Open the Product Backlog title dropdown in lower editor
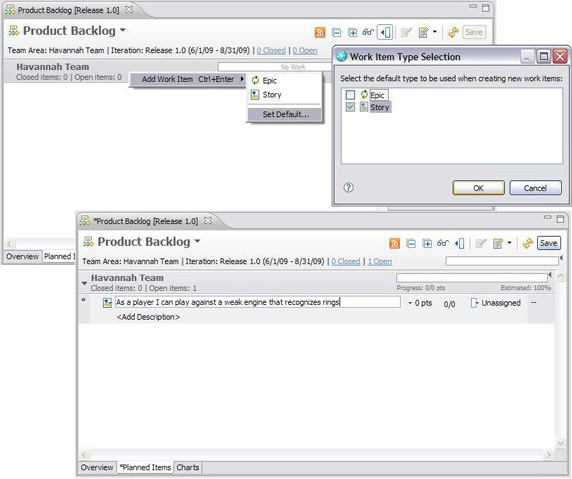Viewport: 572px width, 479px height. click(197, 241)
